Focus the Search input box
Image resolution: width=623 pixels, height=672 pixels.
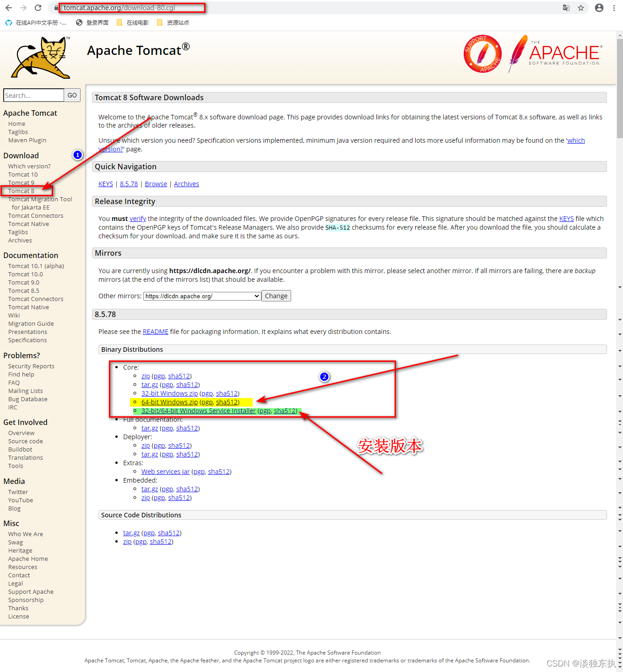point(33,95)
